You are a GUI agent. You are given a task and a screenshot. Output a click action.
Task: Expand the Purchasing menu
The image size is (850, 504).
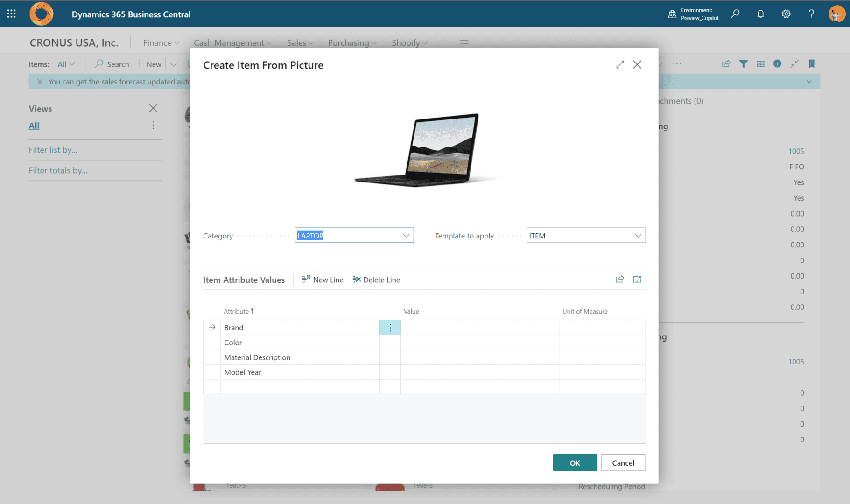point(352,42)
